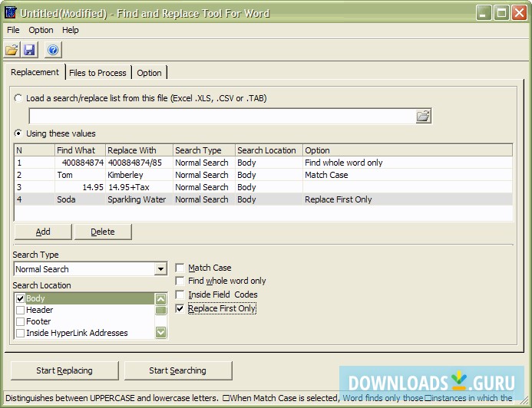Viewport: 532px width, 408px height.
Task: Toggle Inside Field Codes checkbox
Action: (x=180, y=294)
